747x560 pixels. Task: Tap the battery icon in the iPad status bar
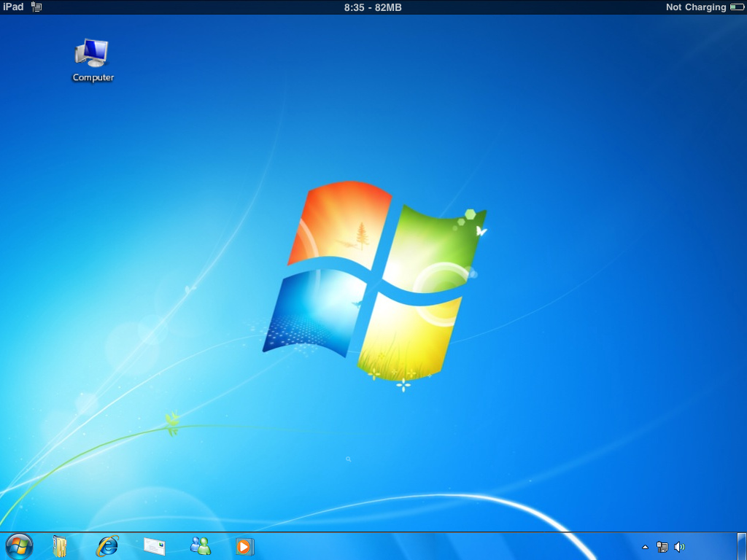737,7
